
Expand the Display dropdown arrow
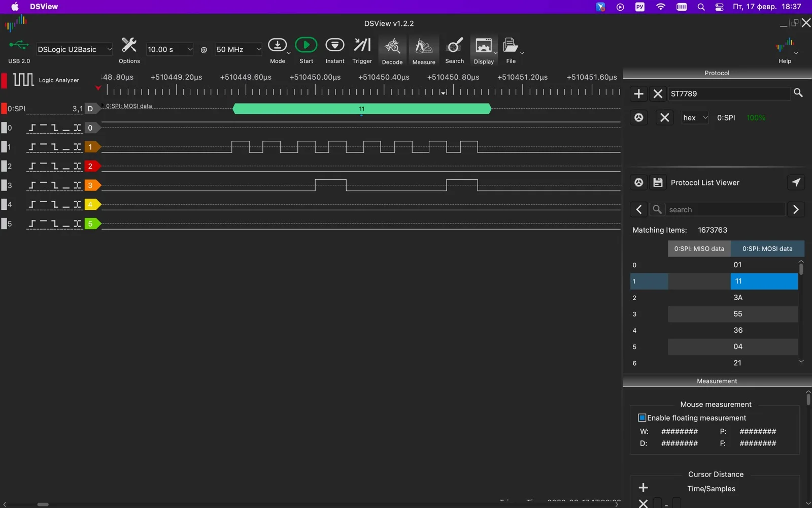pyautogui.click(x=495, y=53)
